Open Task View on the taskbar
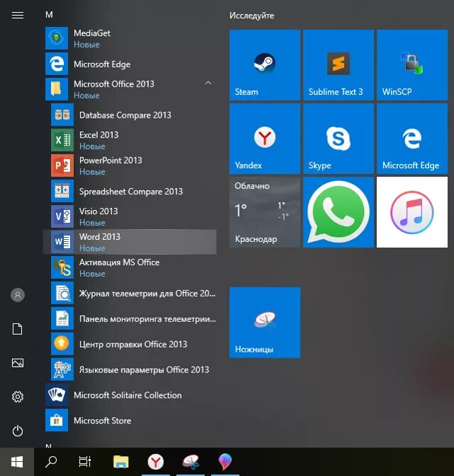The image size is (454, 476). 85,462
